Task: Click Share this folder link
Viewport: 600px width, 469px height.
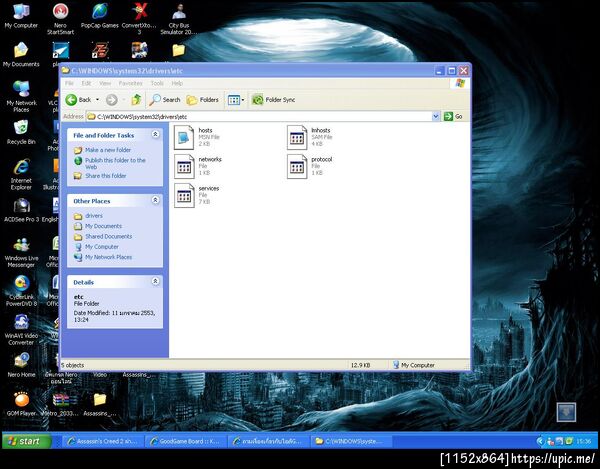Action: [106, 176]
